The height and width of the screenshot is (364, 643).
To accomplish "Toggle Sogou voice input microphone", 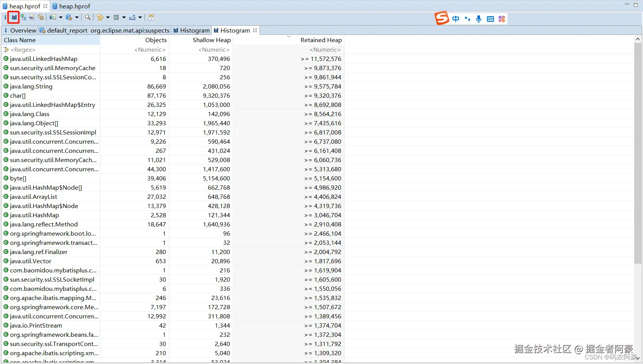I will pos(479,19).
